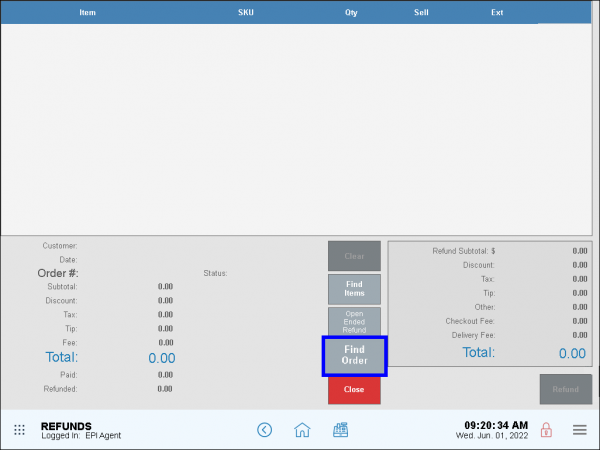Open the home screen icon
Viewport: 600px width, 450px height.
pos(302,430)
